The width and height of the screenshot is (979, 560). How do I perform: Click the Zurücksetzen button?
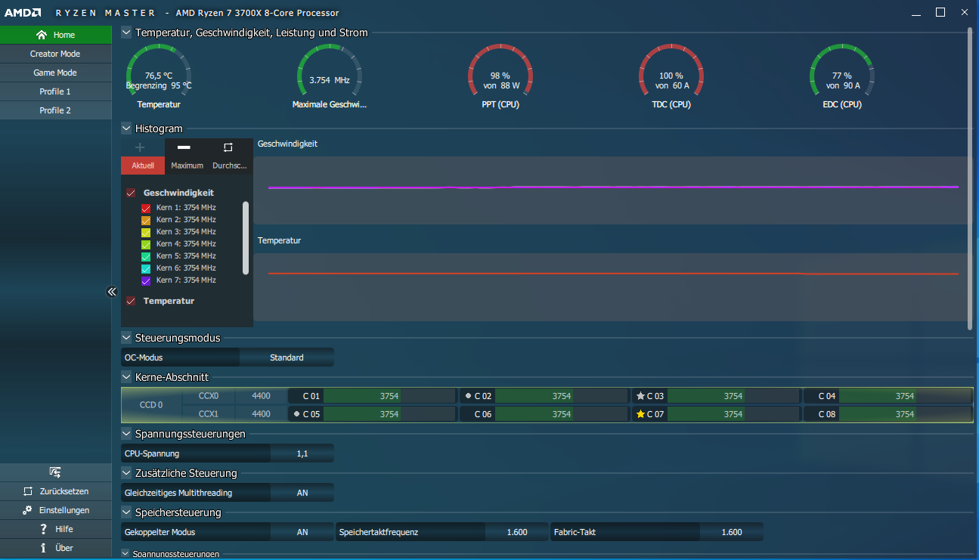click(56, 491)
